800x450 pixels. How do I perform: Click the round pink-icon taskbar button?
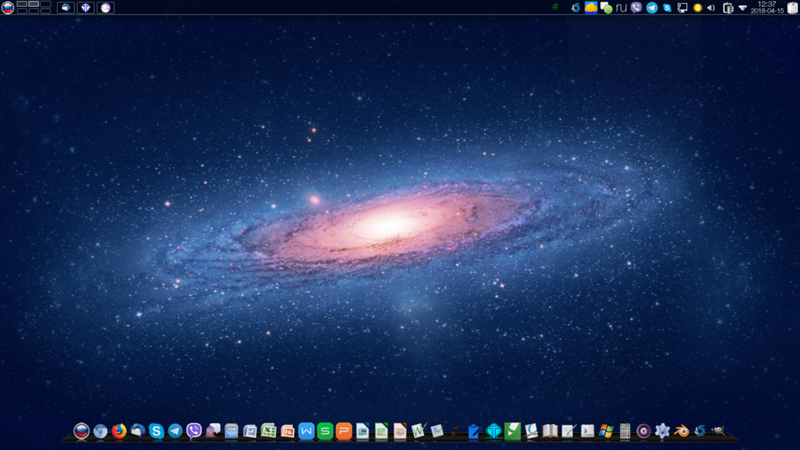point(106,8)
